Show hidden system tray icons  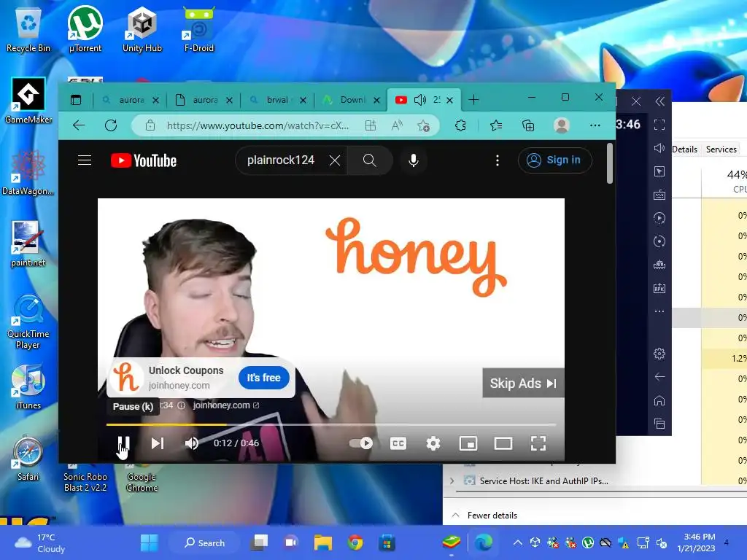518,542
